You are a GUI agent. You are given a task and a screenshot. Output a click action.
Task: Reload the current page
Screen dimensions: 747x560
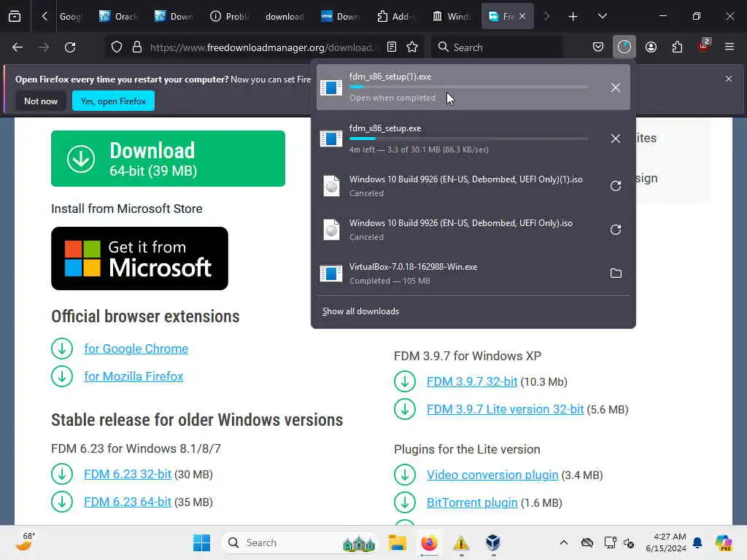coord(70,47)
